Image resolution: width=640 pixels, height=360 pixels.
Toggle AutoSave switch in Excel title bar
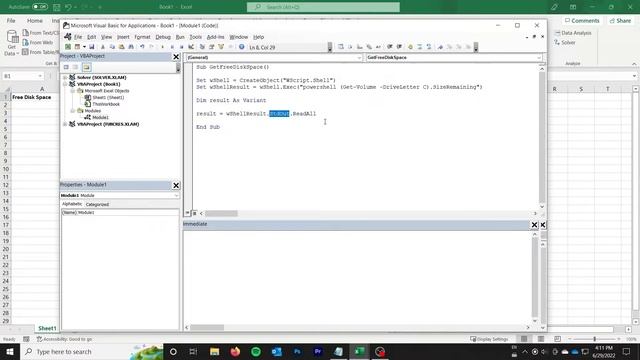40,7
